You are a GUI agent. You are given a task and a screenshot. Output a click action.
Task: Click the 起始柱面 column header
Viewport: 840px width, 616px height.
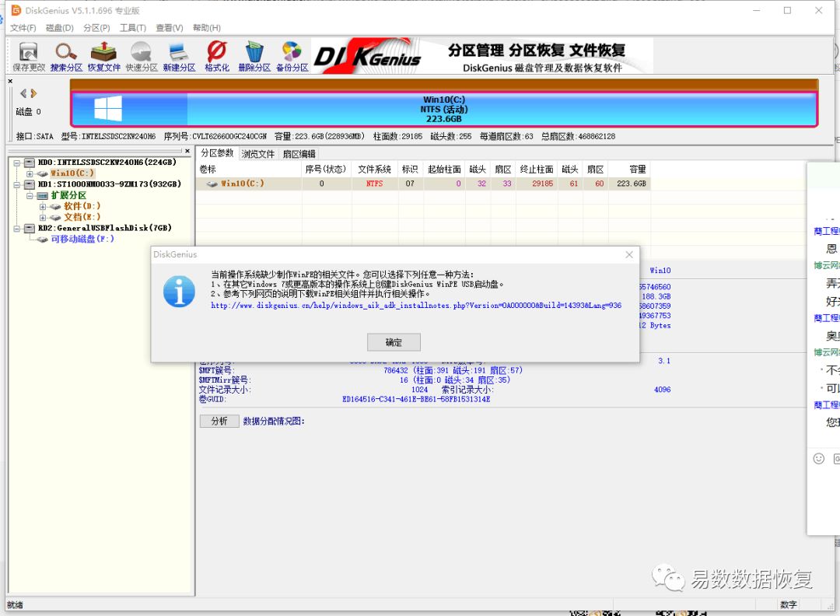click(444, 170)
